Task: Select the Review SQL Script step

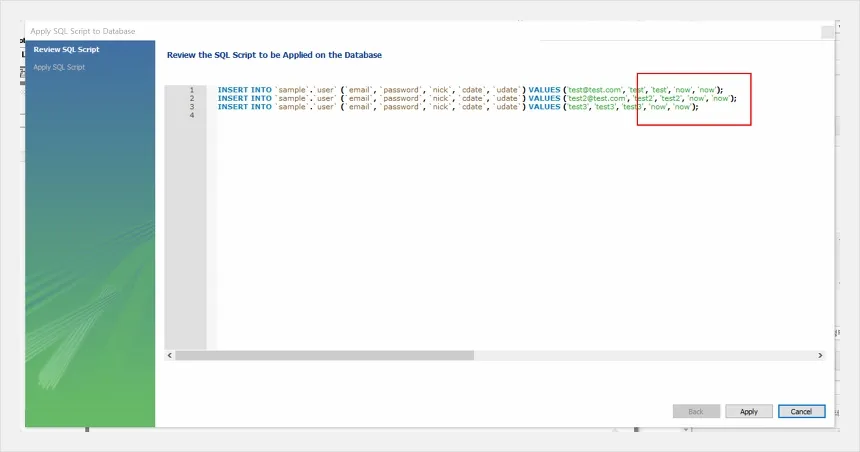Action: [66, 49]
